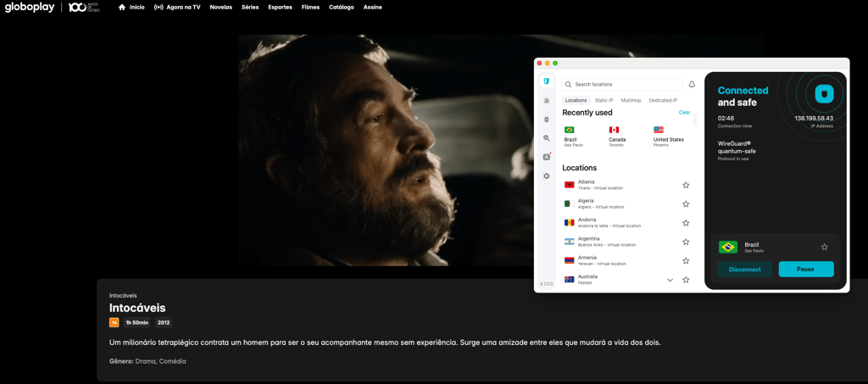Click the Intocáveis title heading

coord(137,309)
